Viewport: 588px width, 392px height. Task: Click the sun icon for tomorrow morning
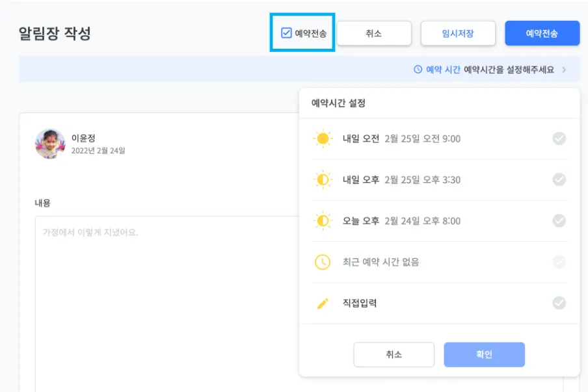[322, 138]
